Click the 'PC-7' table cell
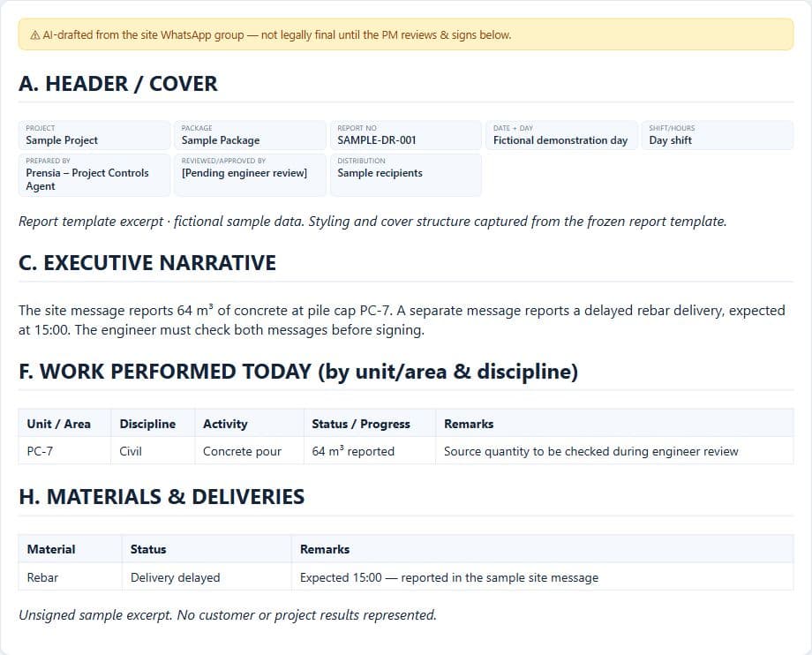 [40, 451]
